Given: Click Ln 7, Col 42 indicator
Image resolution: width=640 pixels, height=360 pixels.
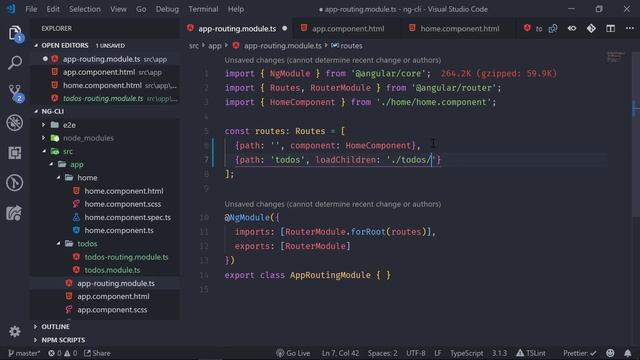Looking at the screenshot, I should (340, 353).
